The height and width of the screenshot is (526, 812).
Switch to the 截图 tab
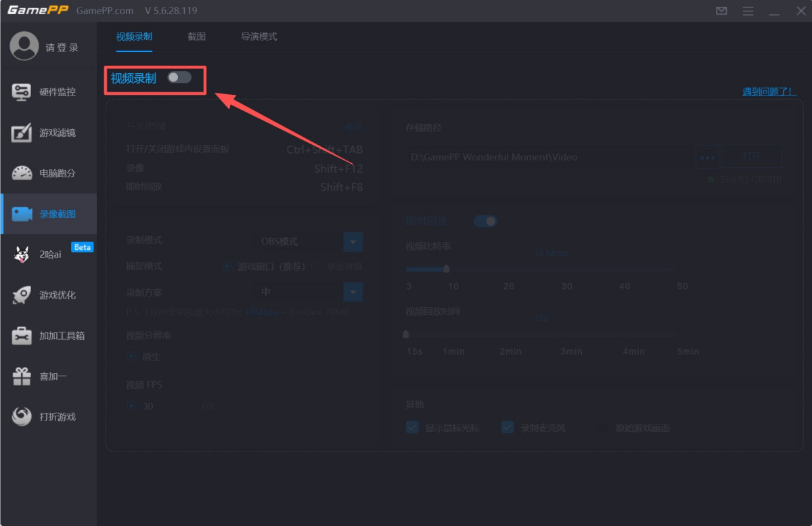[x=196, y=37]
